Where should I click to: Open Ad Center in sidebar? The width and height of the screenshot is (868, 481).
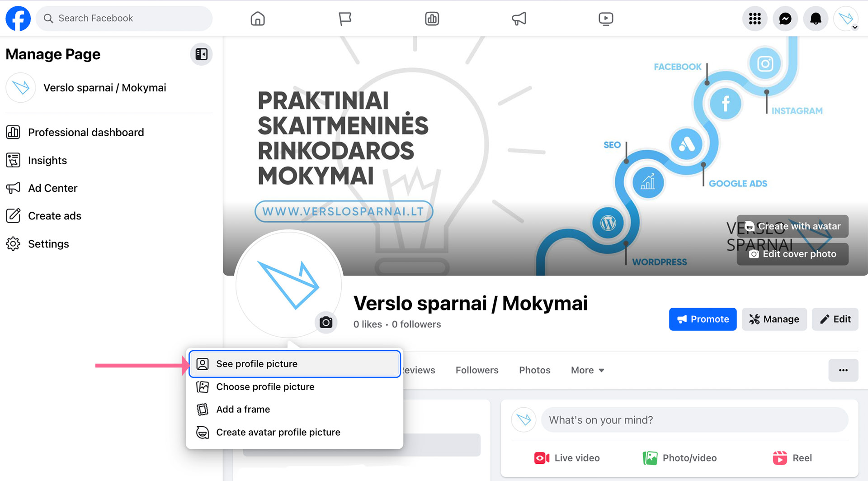109,188
